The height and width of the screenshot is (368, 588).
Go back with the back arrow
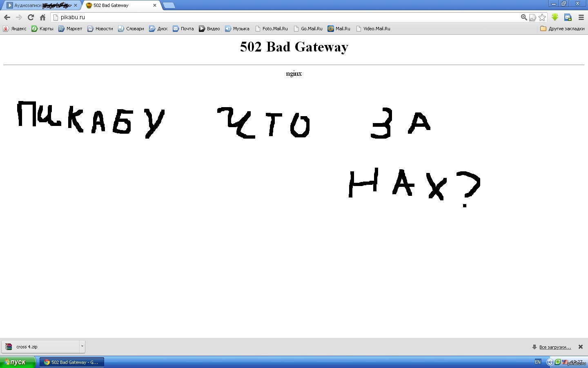[x=7, y=17]
